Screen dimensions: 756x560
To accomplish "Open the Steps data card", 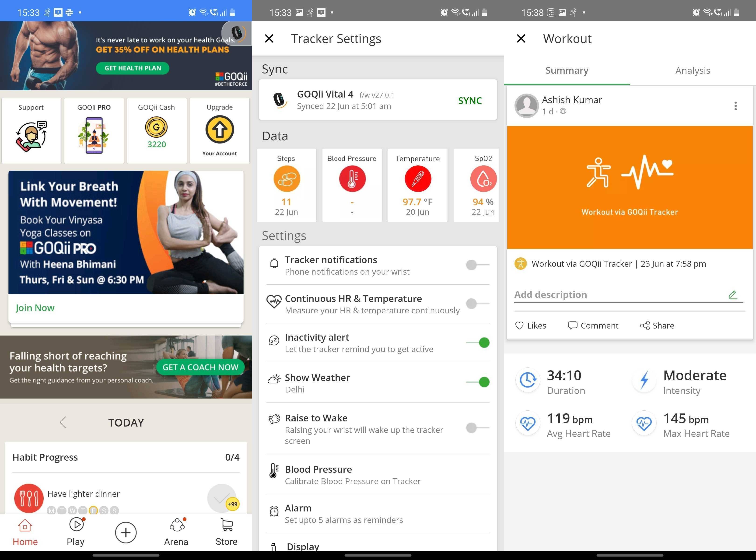I will [x=287, y=185].
